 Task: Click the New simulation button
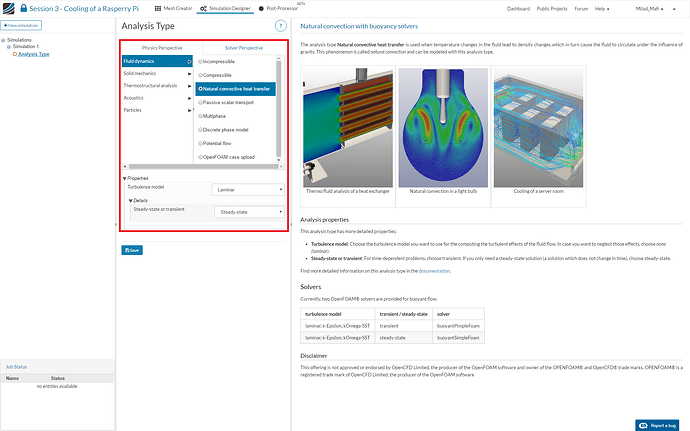pos(21,26)
